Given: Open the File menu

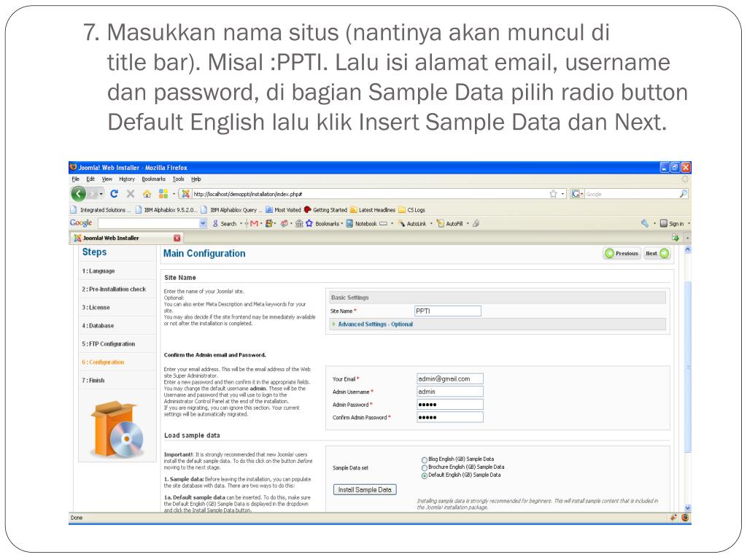Looking at the screenshot, I should 75,179.
